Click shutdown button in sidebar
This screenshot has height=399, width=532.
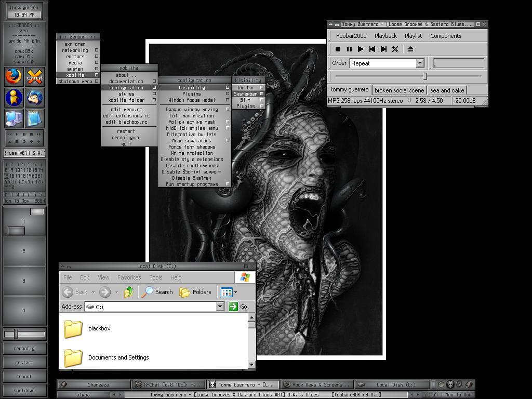[24, 391]
